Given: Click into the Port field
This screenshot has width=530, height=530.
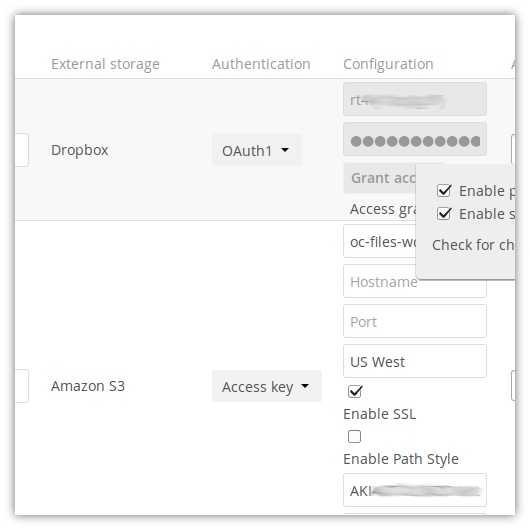Looking at the screenshot, I should [x=415, y=321].
